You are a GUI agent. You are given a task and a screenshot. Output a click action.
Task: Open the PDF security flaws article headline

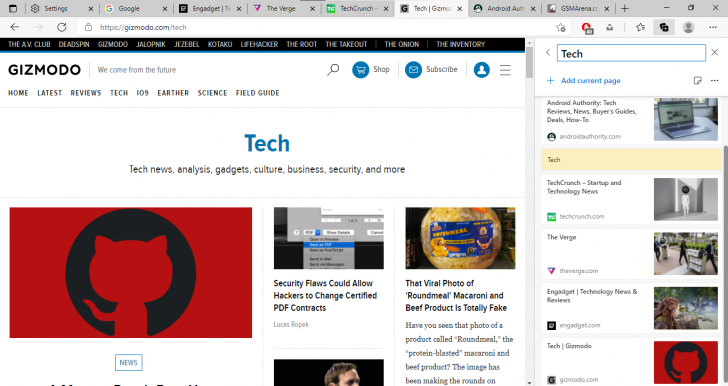tap(325, 295)
